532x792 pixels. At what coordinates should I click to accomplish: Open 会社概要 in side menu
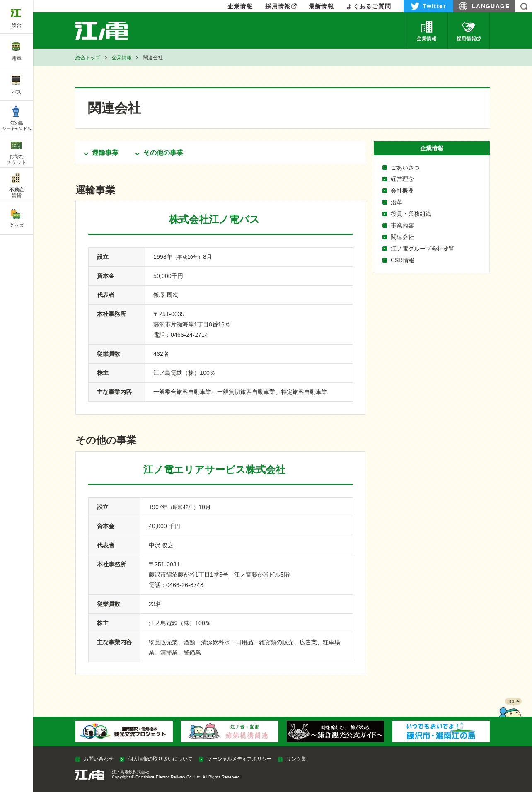(x=402, y=191)
